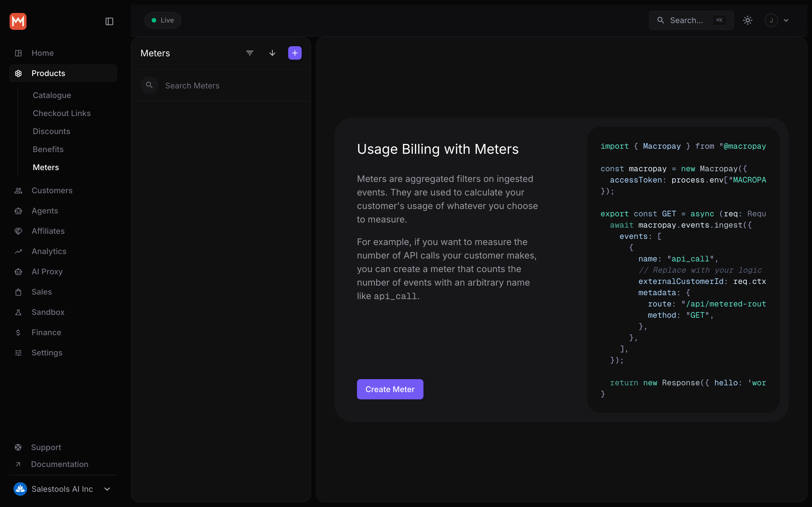The width and height of the screenshot is (812, 507).
Task: Collapse the sidebar with panel icon
Action: 109,21
